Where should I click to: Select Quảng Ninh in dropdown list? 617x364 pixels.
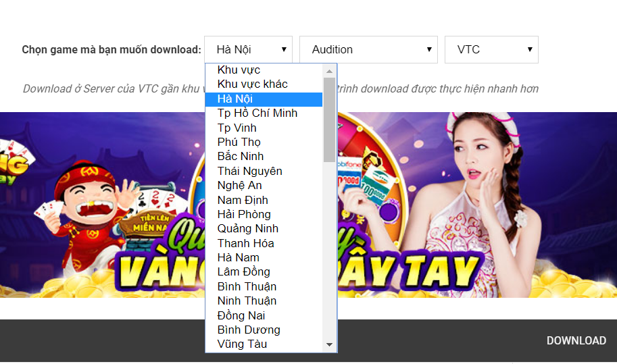coord(264,228)
